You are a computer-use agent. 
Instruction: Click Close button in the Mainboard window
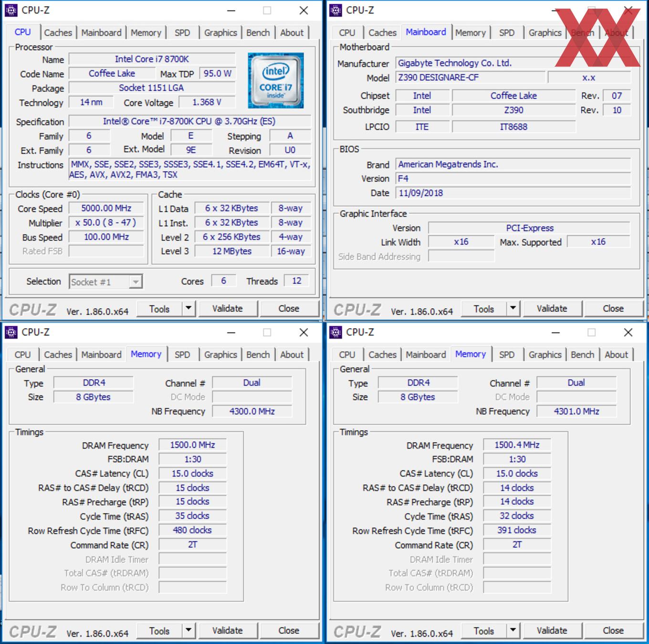click(x=613, y=309)
